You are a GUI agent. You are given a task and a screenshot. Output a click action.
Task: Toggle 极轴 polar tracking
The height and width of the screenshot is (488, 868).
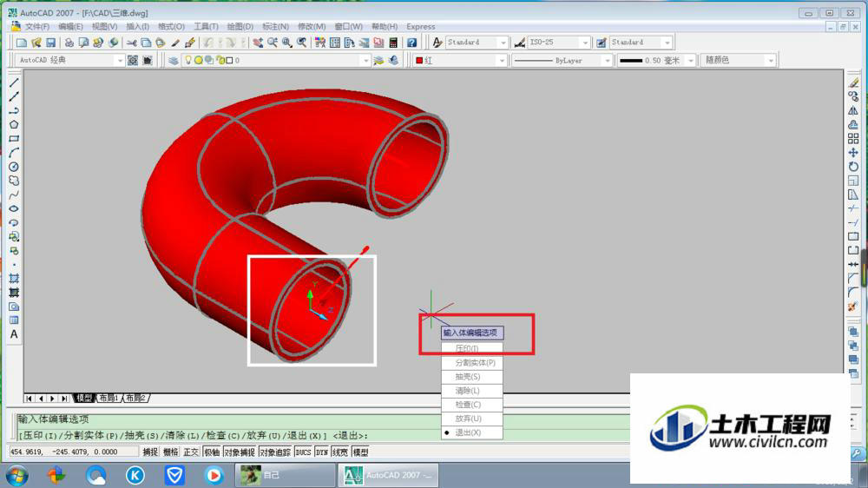212,452
